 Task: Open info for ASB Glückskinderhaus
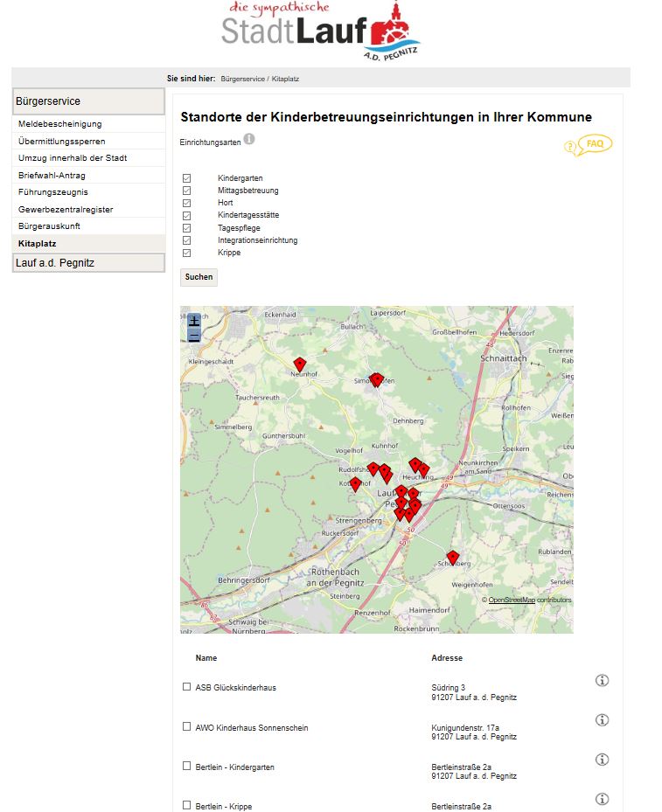point(602,680)
